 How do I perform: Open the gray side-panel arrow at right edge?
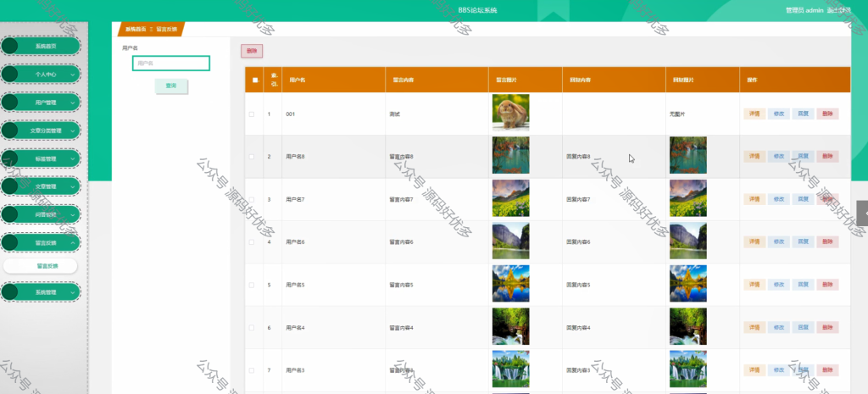862,213
